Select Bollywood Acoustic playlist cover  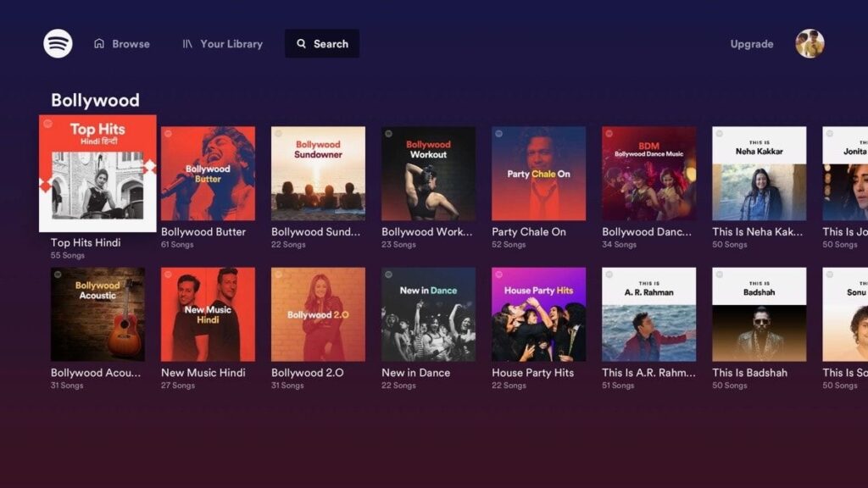(x=97, y=314)
